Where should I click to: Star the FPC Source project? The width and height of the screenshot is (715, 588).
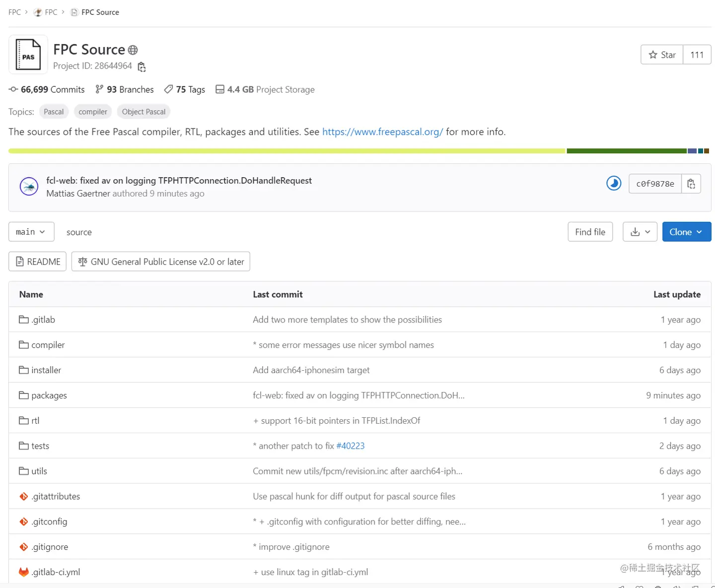tap(662, 55)
